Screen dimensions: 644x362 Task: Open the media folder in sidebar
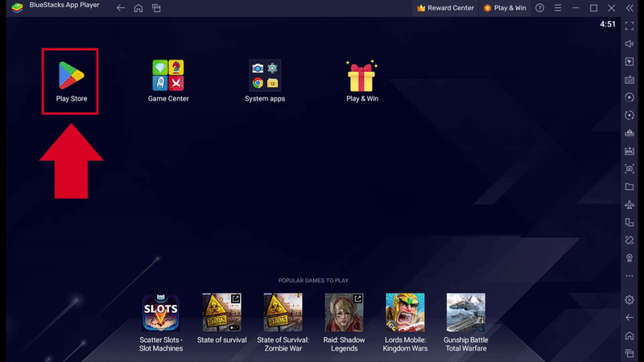[630, 187]
